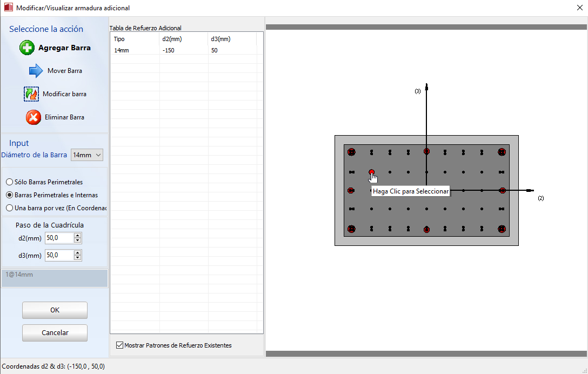Click the green Agregar Barra plus icon

[x=27, y=48]
